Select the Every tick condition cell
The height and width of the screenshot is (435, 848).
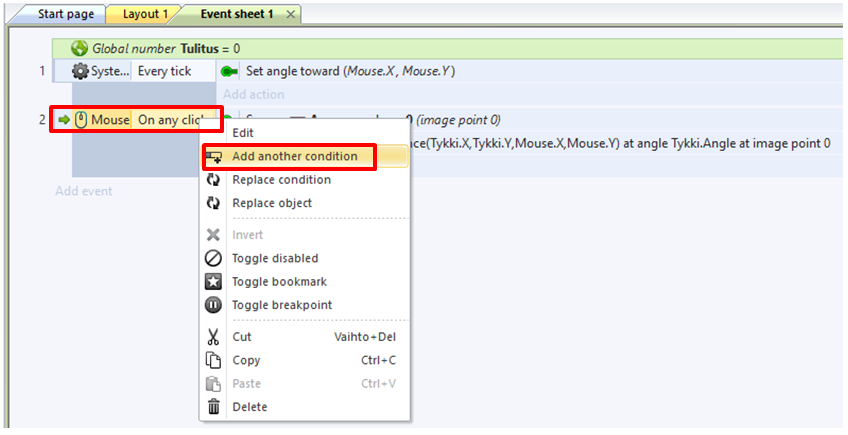coord(167,72)
